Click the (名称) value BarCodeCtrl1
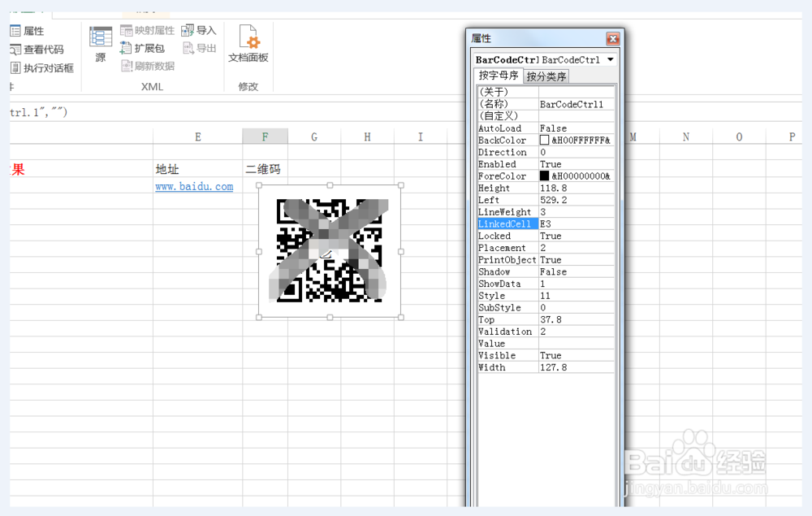Image resolution: width=812 pixels, height=516 pixels. 577,104
